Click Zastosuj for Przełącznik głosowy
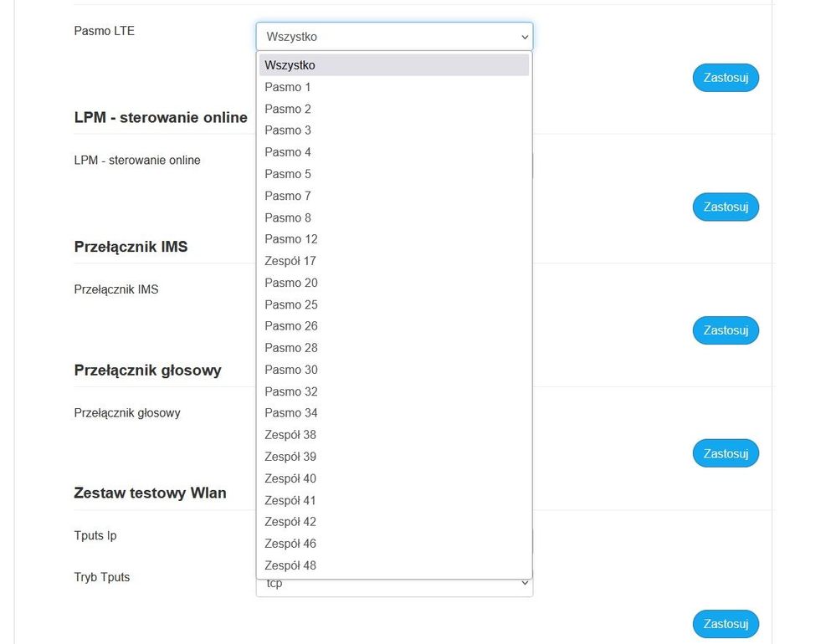836x644 pixels. pyautogui.click(x=726, y=453)
